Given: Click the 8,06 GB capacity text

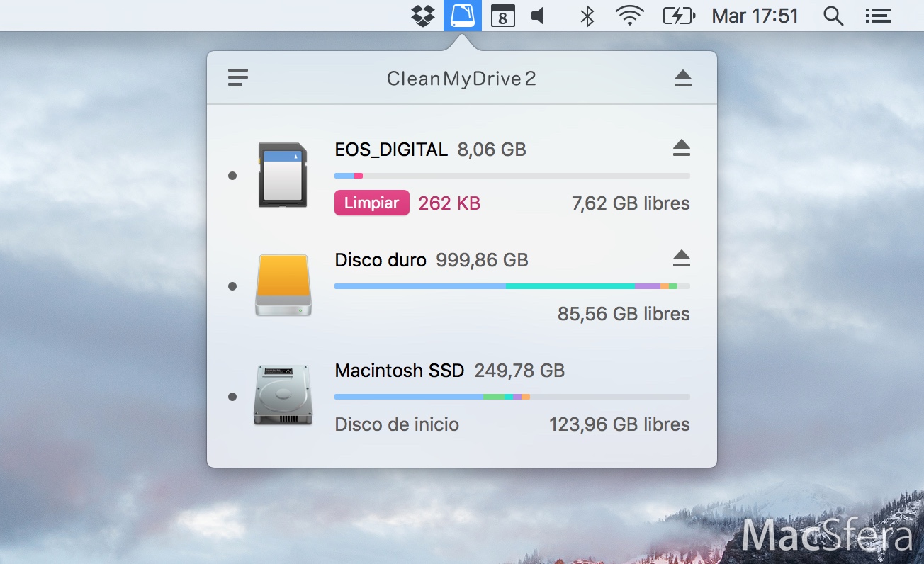Looking at the screenshot, I should 492,150.
